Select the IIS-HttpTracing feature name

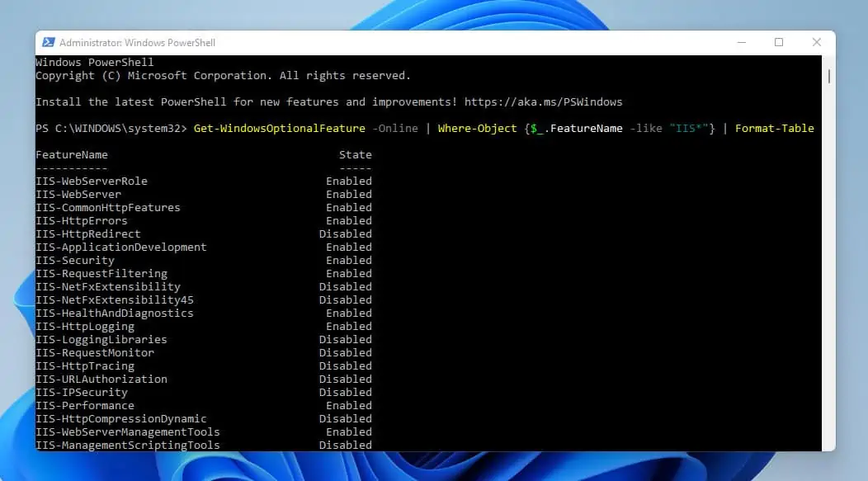click(x=85, y=365)
